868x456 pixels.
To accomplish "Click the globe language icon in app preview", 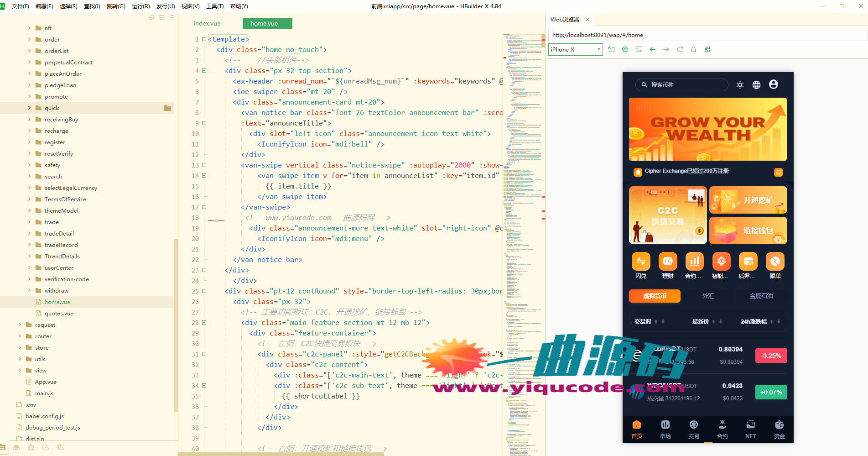I will click(756, 85).
